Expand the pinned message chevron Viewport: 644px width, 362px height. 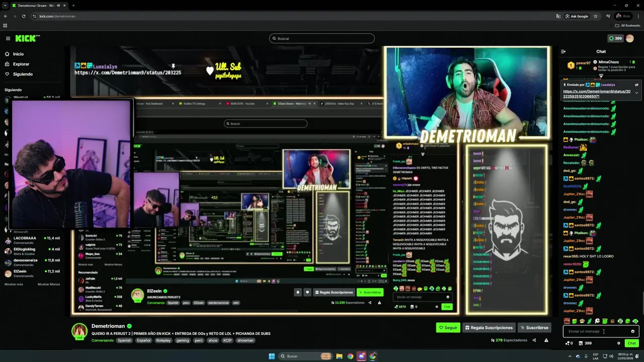pyautogui.click(x=636, y=93)
